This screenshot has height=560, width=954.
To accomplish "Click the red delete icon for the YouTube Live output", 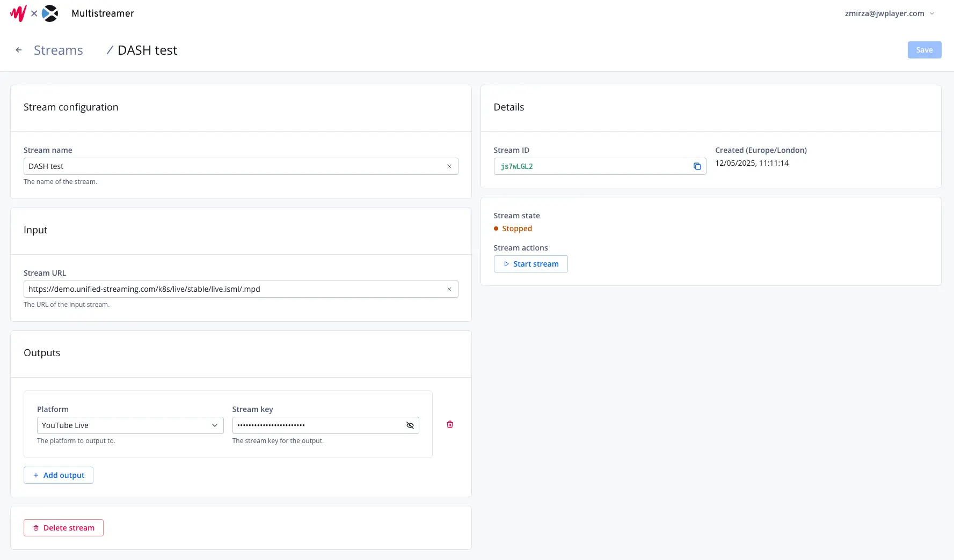I will pyautogui.click(x=449, y=424).
